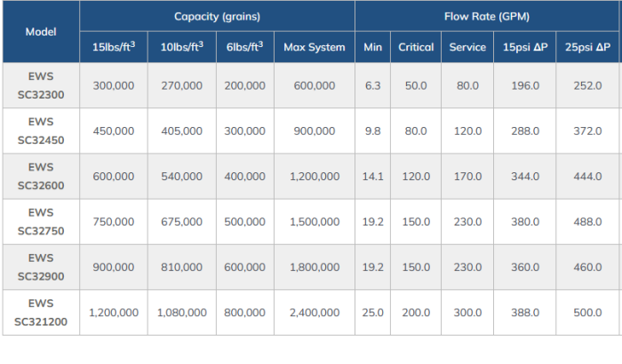Select the 500.0 flow rate cell

click(x=586, y=313)
